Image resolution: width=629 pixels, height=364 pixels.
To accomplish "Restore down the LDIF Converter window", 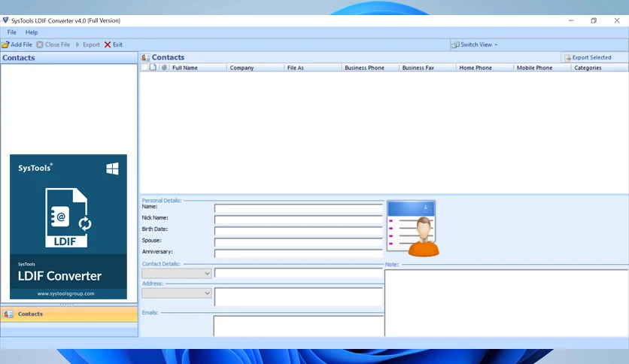I will click(x=594, y=20).
